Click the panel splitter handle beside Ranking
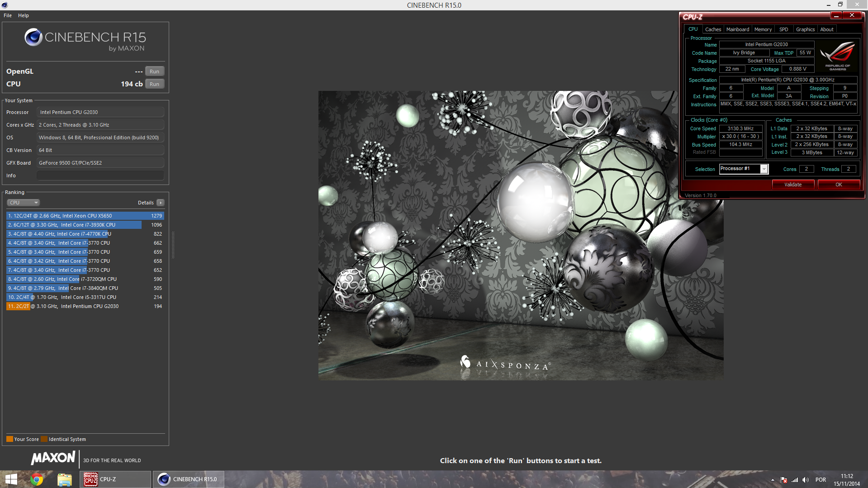The height and width of the screenshot is (488, 868). pyautogui.click(x=173, y=244)
